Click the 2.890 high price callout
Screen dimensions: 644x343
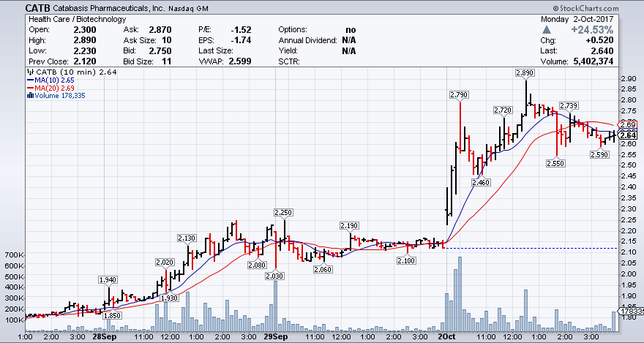(525, 74)
